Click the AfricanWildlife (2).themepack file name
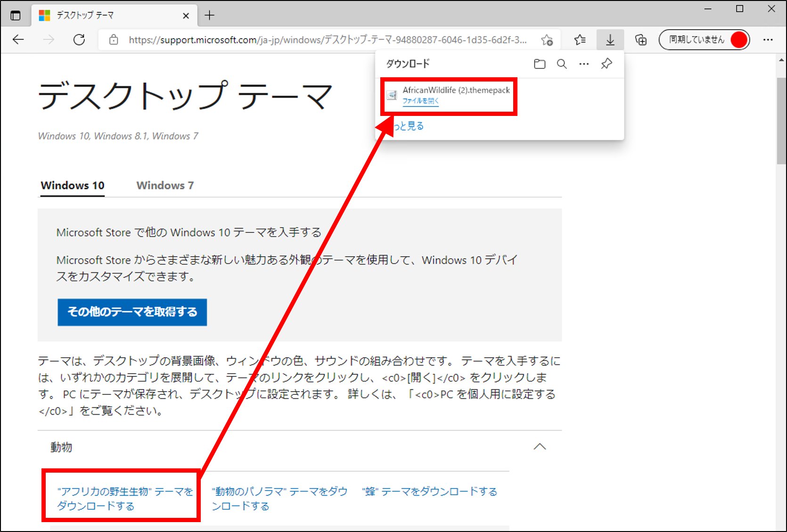Image resolution: width=787 pixels, height=532 pixels. click(456, 90)
